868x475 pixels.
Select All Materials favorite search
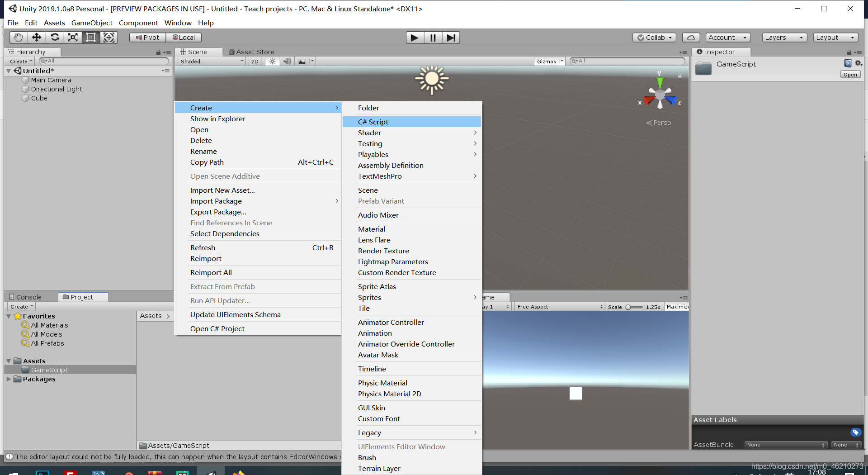[x=49, y=325]
